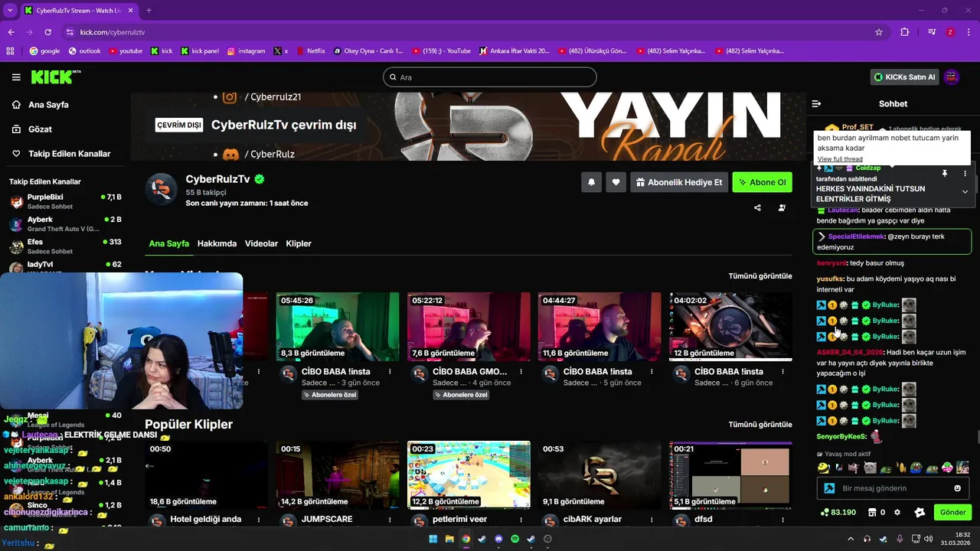The height and width of the screenshot is (551, 980).
Task: Open the youtube bookmark
Action: (x=126, y=51)
